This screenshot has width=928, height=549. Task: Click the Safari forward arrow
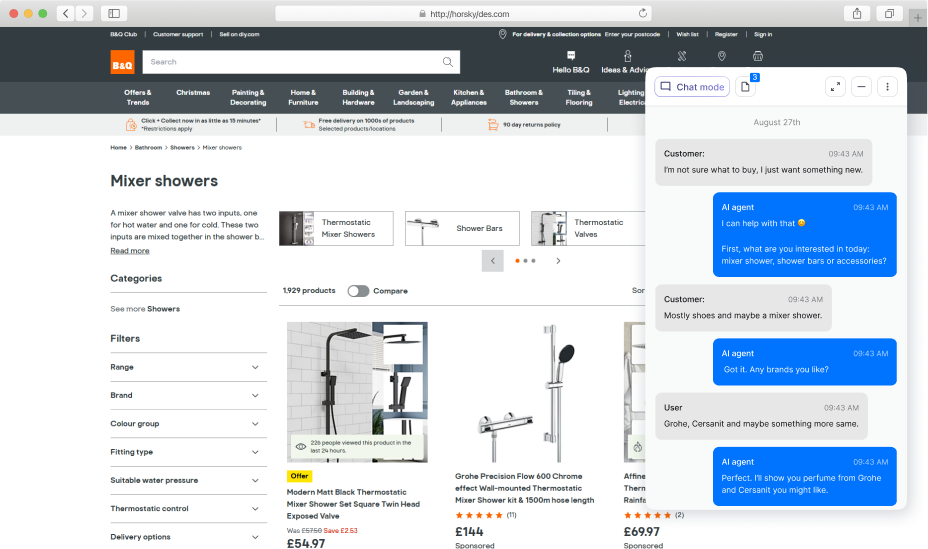(84, 14)
